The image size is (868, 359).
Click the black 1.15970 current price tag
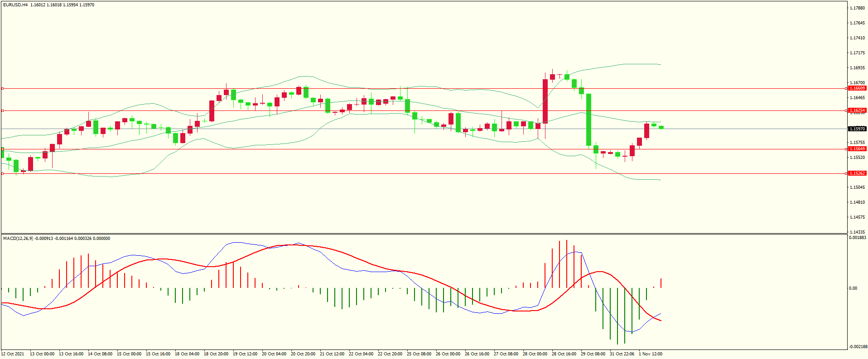857,129
